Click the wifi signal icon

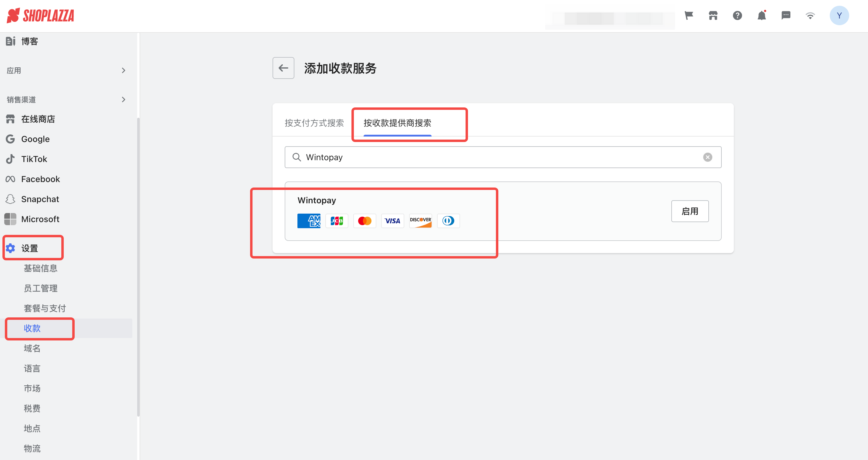click(810, 15)
